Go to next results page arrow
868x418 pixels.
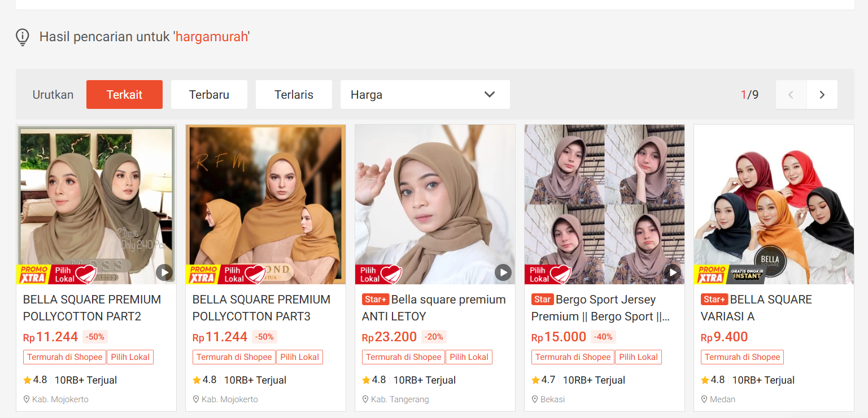(x=822, y=94)
